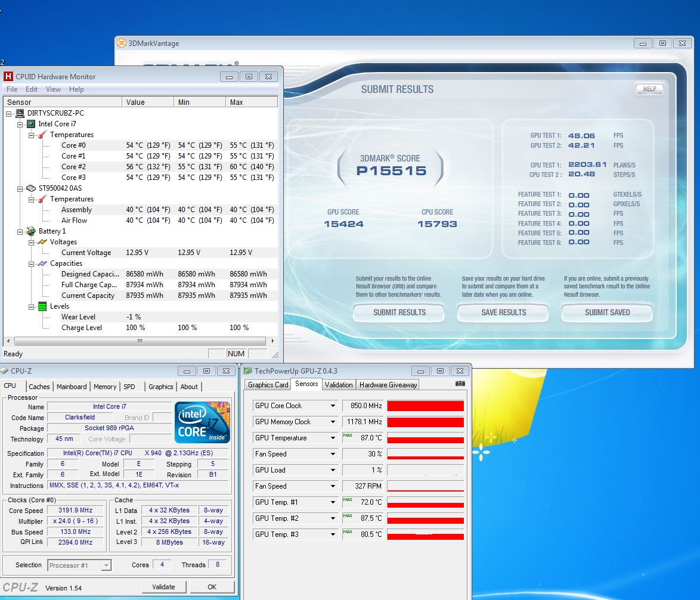
Task: Click the MAX indicator beside GPU Temp. #2 value
Action: 348,515
